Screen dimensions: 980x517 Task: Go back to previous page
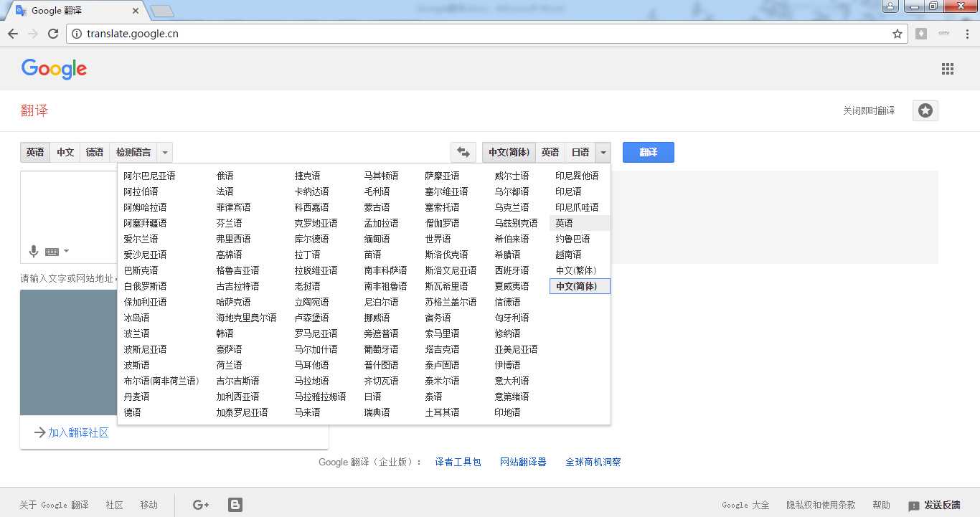[x=13, y=34]
